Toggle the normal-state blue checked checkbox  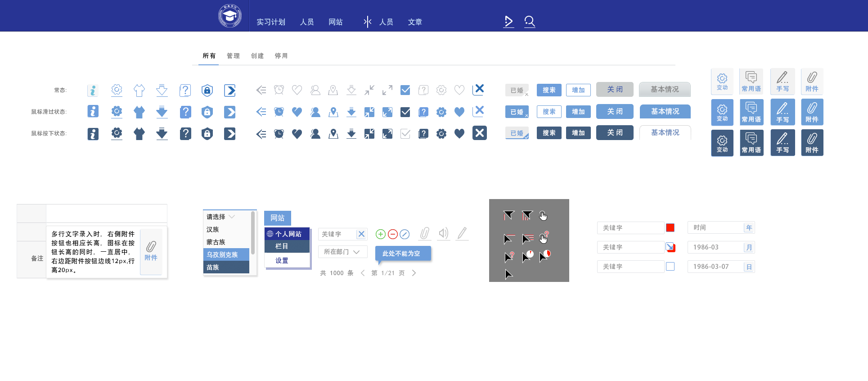(405, 90)
